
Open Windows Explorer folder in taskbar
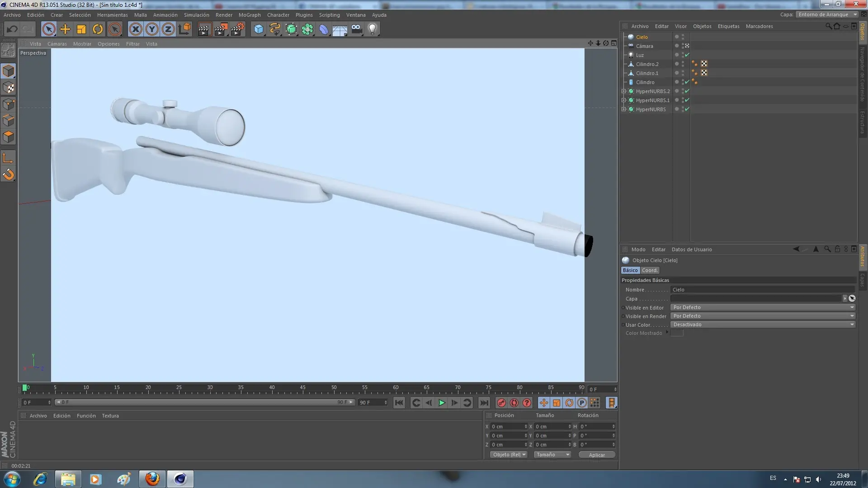[x=68, y=479]
